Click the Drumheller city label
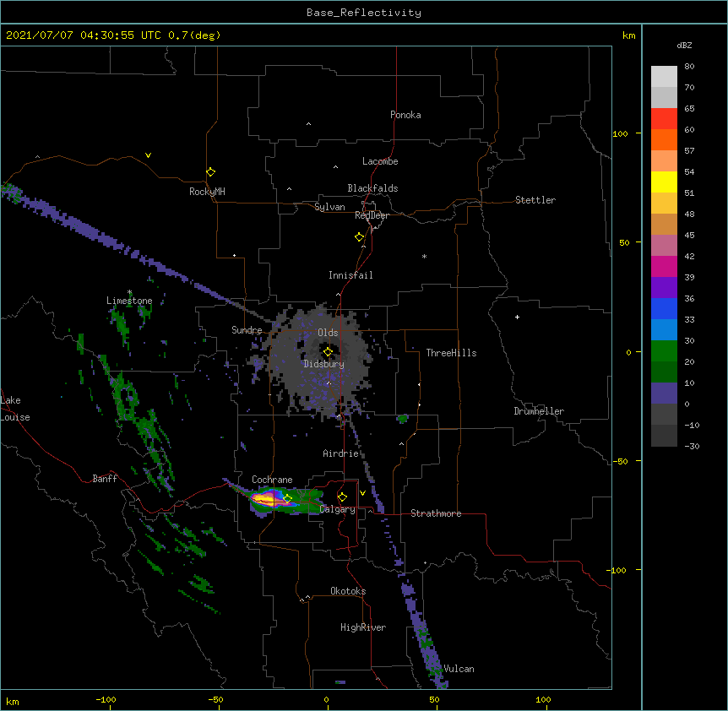Screen dimensions: 728x711 [539, 411]
